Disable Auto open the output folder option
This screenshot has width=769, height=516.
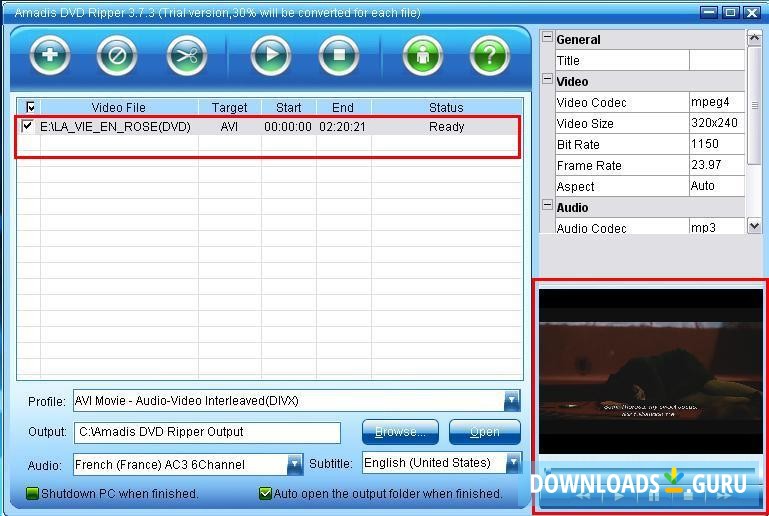(265, 493)
